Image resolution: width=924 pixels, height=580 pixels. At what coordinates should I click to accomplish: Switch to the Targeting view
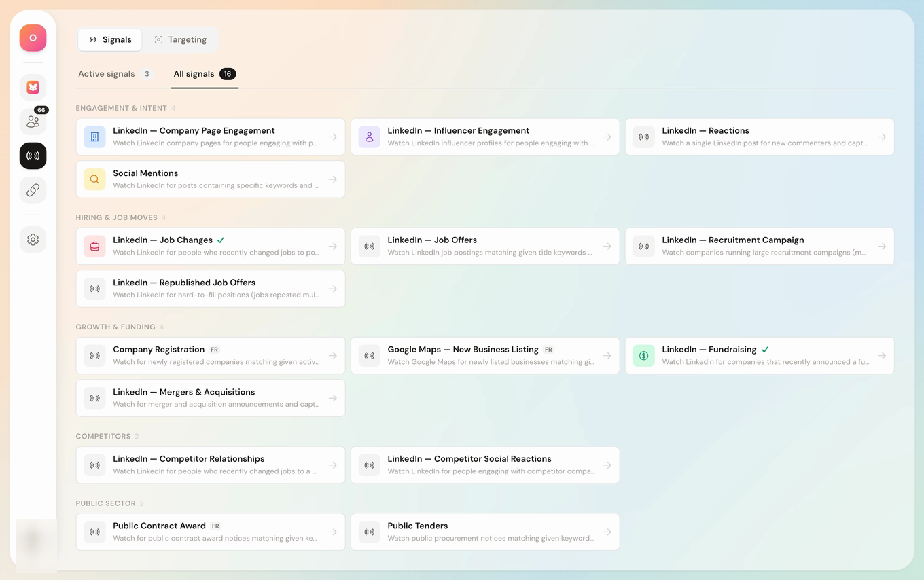(180, 39)
